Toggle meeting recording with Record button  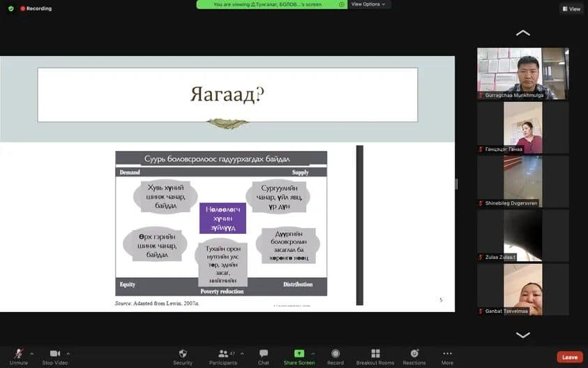[336, 354]
